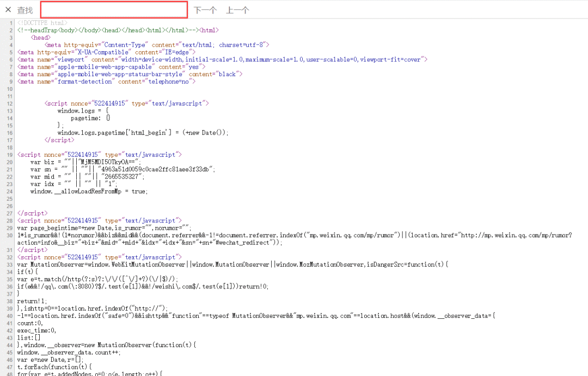Click the X-UA-Compatible meta tag line
Screen dimensions: 588x376
(106, 52)
